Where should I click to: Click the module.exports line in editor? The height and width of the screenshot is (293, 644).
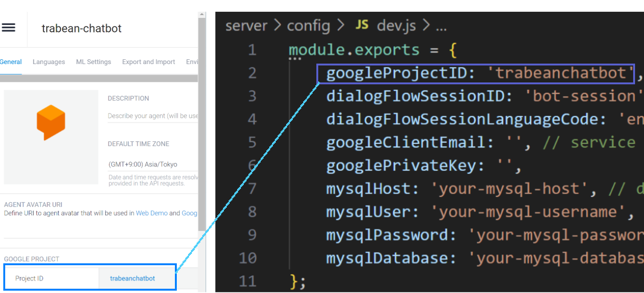(372, 50)
